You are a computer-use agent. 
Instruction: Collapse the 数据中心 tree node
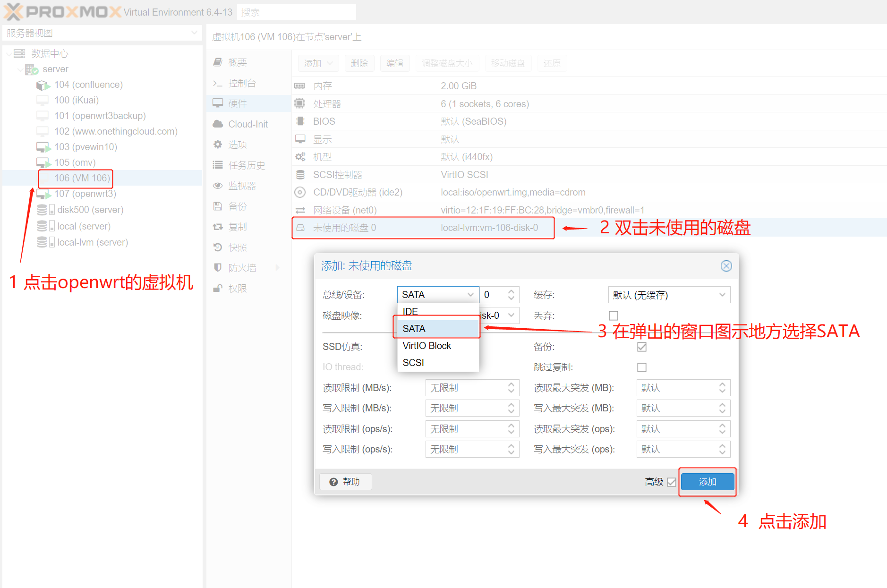9,54
